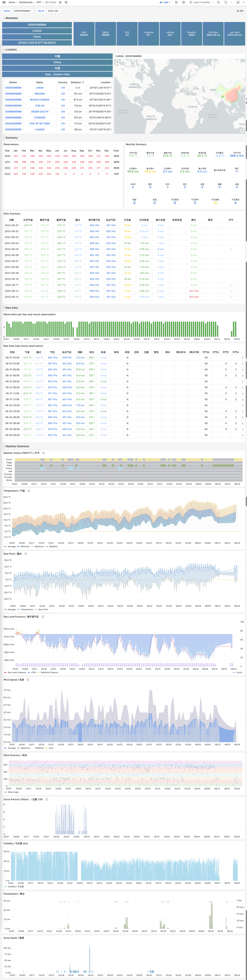The height and width of the screenshot is (980, 247).
Task: Open the Month 2023-06 dropdown
Action: pyautogui.click(x=54, y=11)
